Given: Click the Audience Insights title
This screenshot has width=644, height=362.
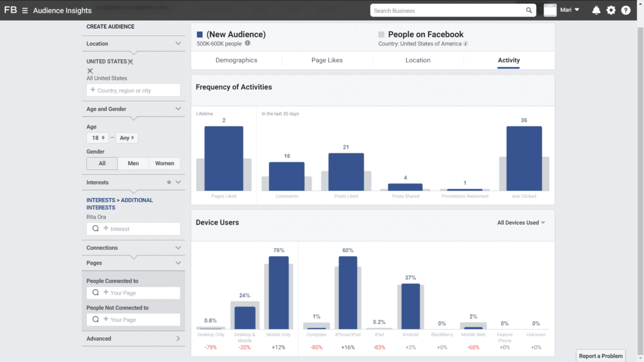Looking at the screenshot, I should (x=62, y=11).
